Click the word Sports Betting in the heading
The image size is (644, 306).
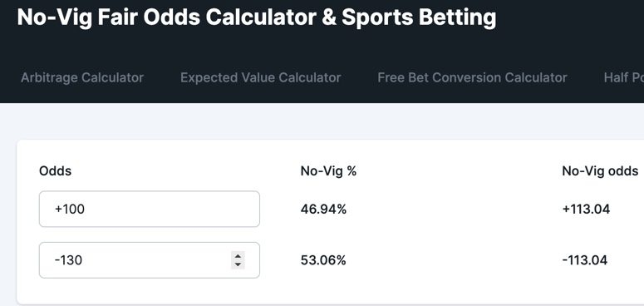tap(419, 17)
